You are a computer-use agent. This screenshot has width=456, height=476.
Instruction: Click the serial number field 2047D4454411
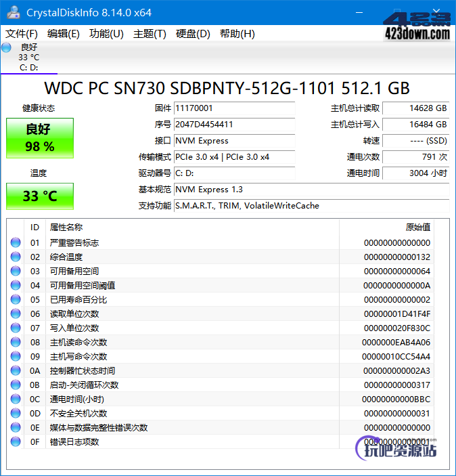[x=234, y=125]
